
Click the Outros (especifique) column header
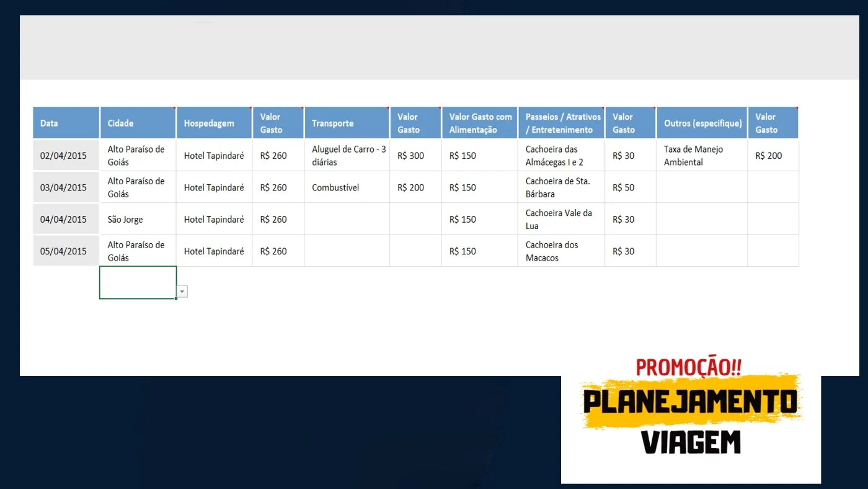702,123
